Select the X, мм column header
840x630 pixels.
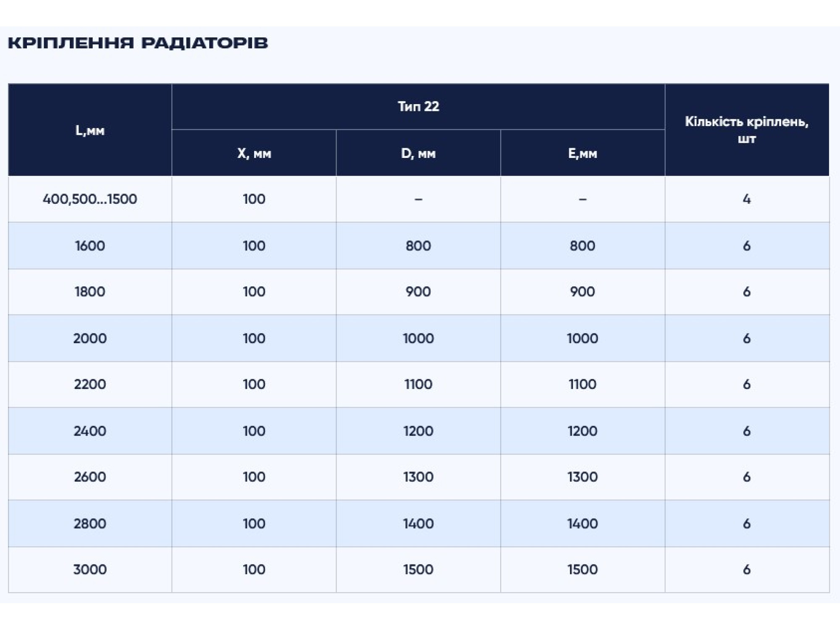254,153
